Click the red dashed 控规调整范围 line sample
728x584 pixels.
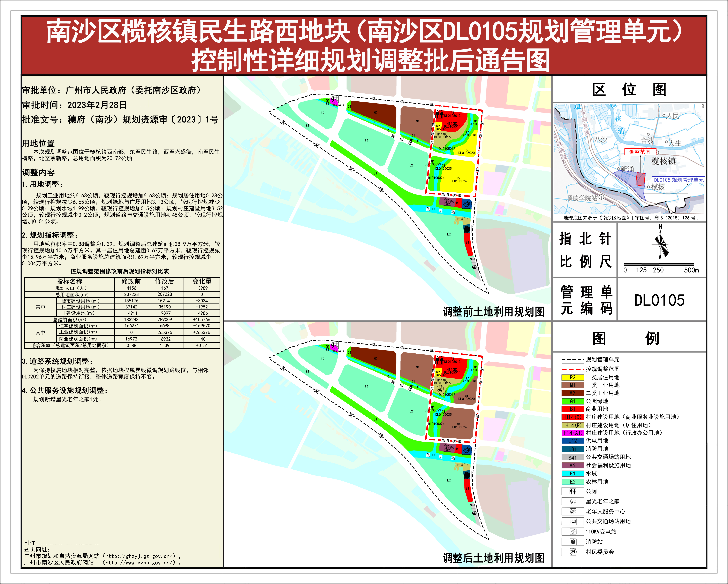[x=573, y=369]
